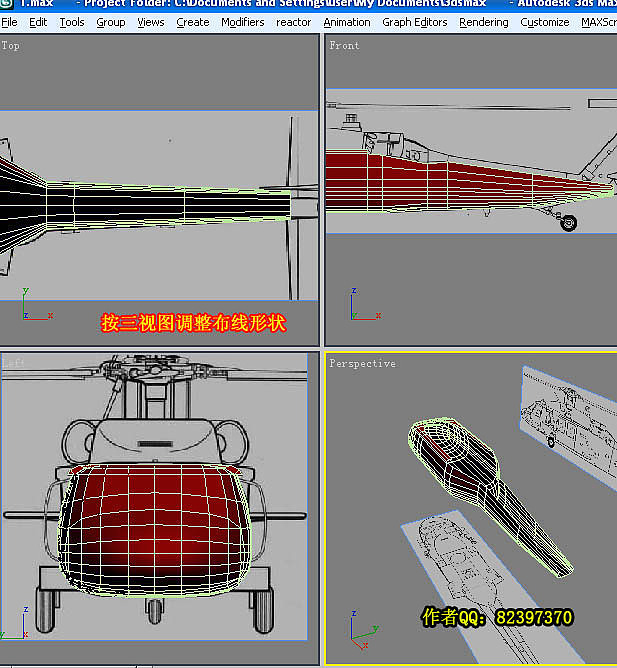
Task: Open the Views menu
Action: coord(150,22)
